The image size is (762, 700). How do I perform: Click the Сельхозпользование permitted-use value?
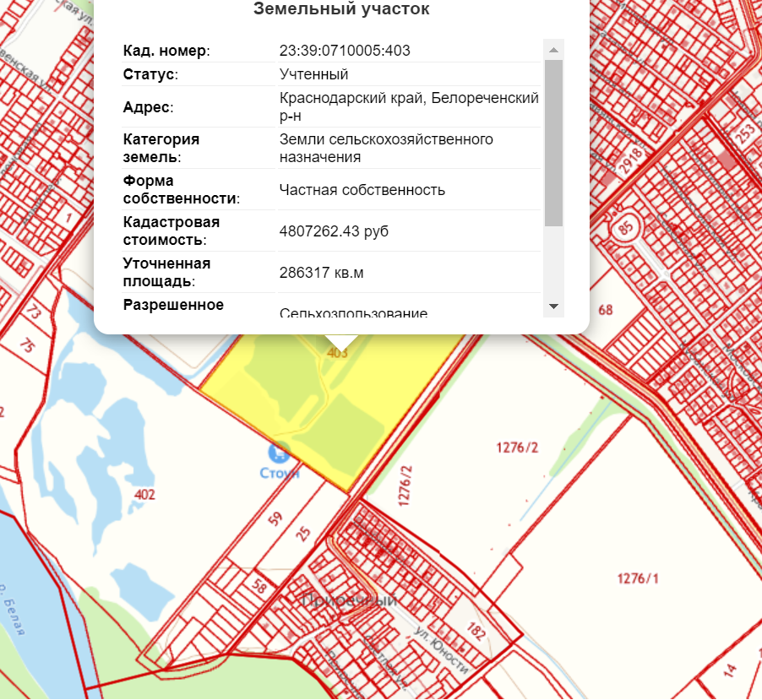[353, 312]
